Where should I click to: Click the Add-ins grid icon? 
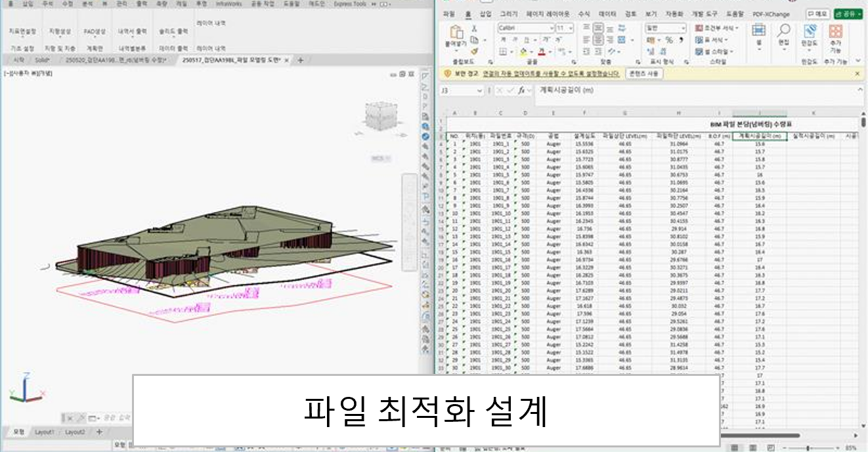coord(835,33)
